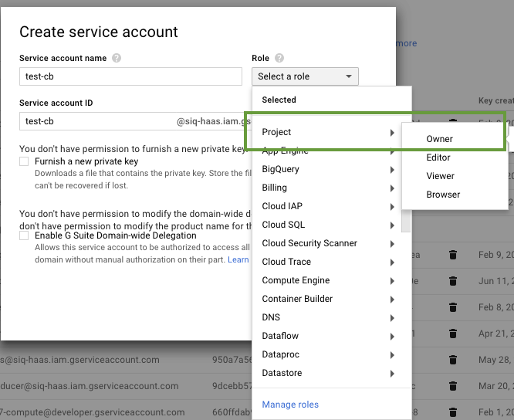Click trash icon in Feb 8 row

[453, 307]
